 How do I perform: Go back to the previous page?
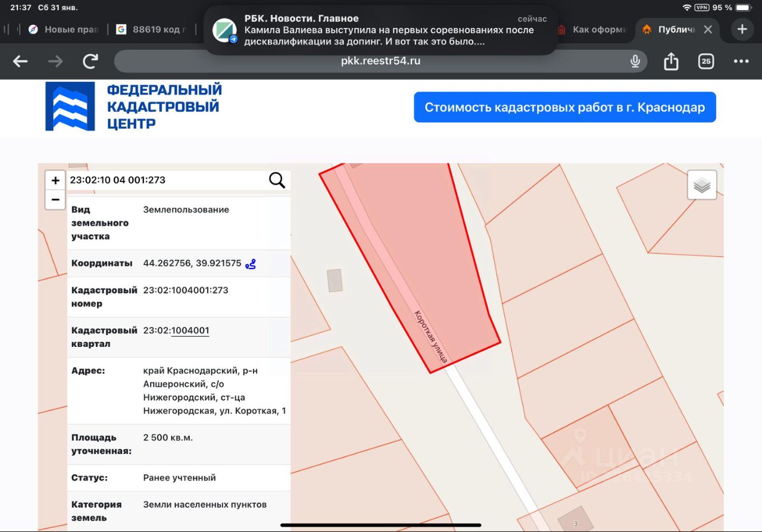20,61
